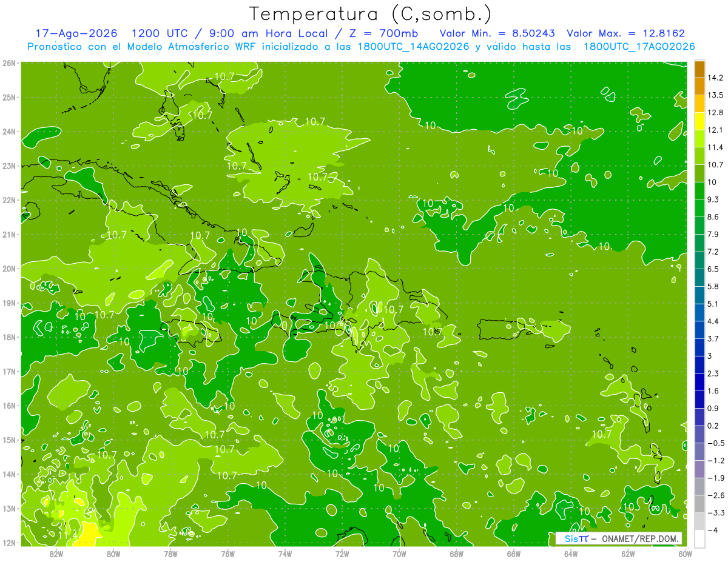Click the "18N" latitude axis label
This screenshot has width=728, height=562.
9,337
